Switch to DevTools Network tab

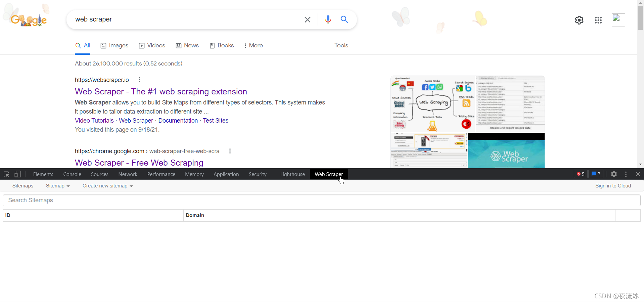point(128,174)
